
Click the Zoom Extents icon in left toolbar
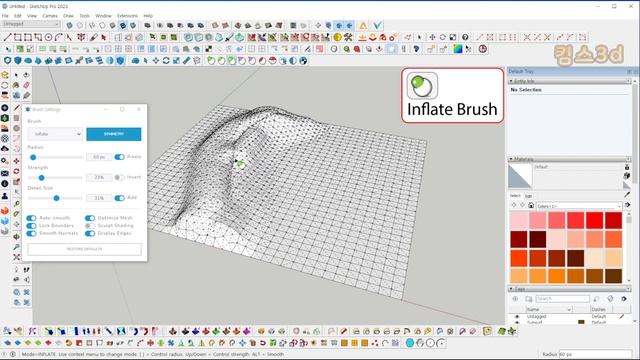point(16,257)
